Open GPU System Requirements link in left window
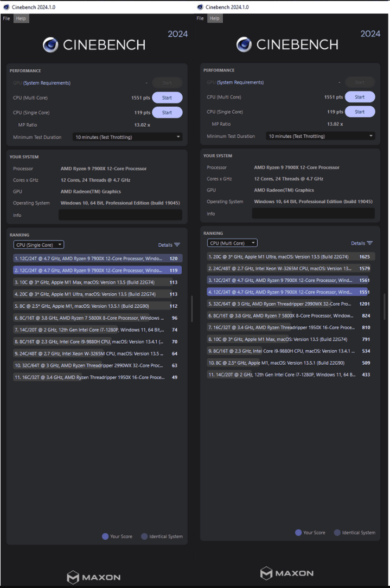390x588 pixels. coord(47,83)
